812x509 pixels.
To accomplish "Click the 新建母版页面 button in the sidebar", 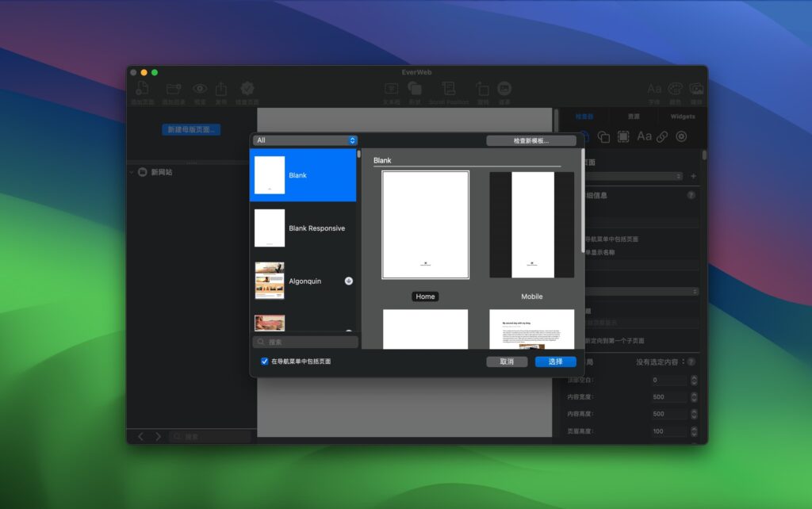I will click(190, 129).
